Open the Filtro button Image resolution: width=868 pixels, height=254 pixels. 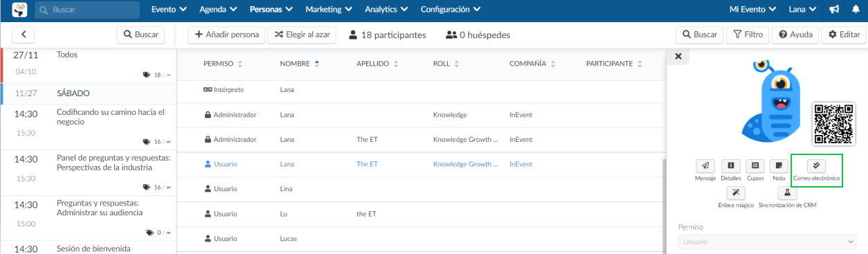click(748, 34)
